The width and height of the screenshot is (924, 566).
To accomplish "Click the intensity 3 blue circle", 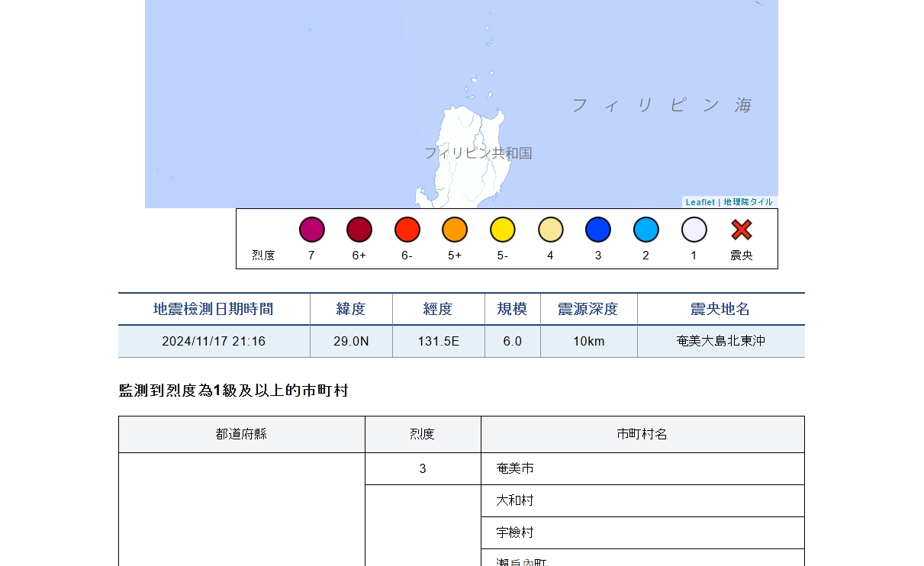I will pos(598,230).
